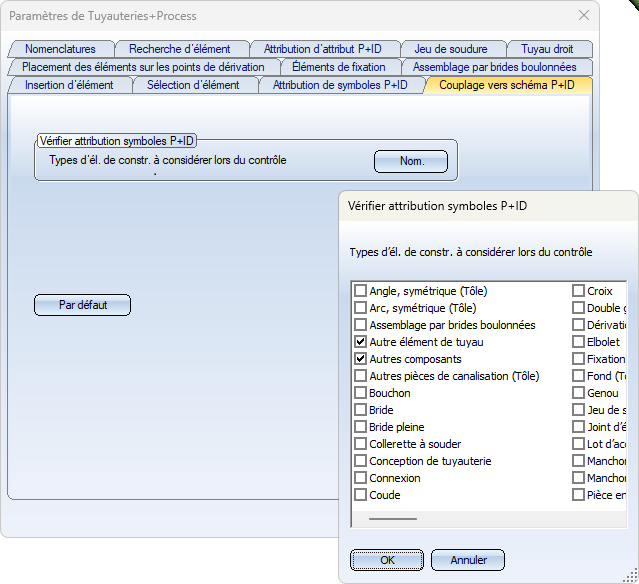Tick the Pièce en... checkbox
The image size is (639, 584).
click(578, 495)
